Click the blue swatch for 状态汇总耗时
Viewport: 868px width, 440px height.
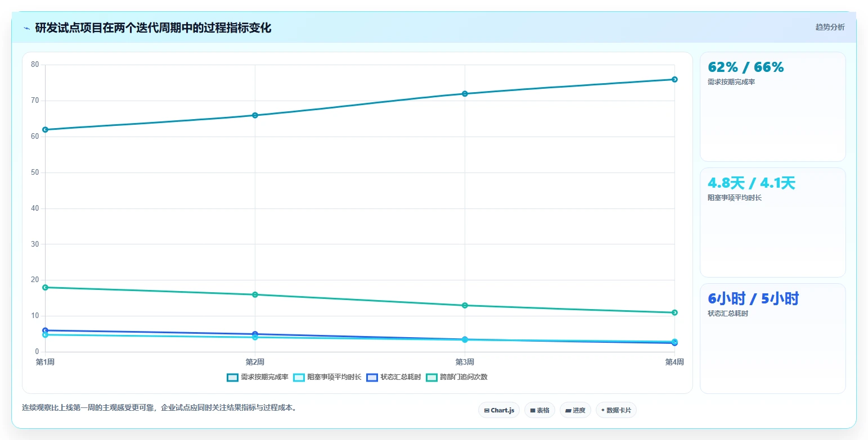click(372, 377)
